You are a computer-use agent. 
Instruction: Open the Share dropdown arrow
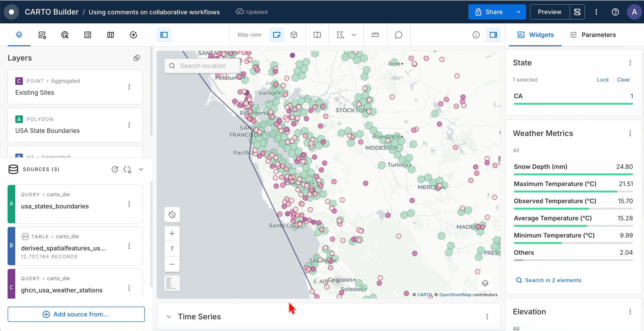(518, 12)
